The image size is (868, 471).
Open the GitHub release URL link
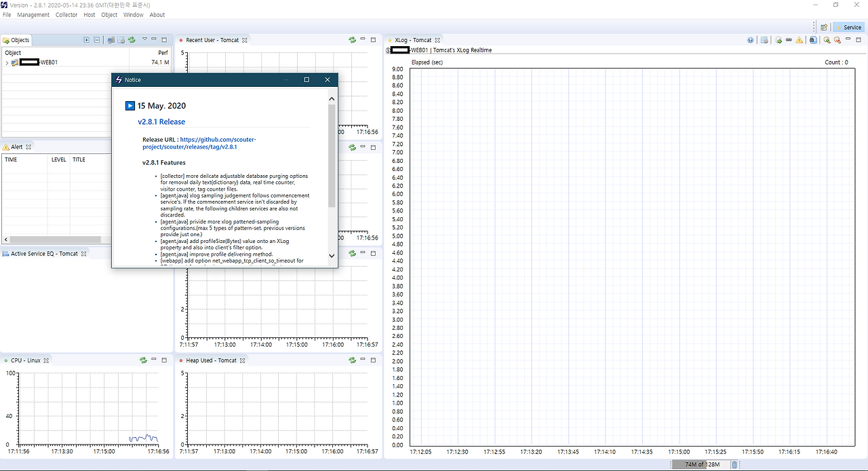point(218,140)
